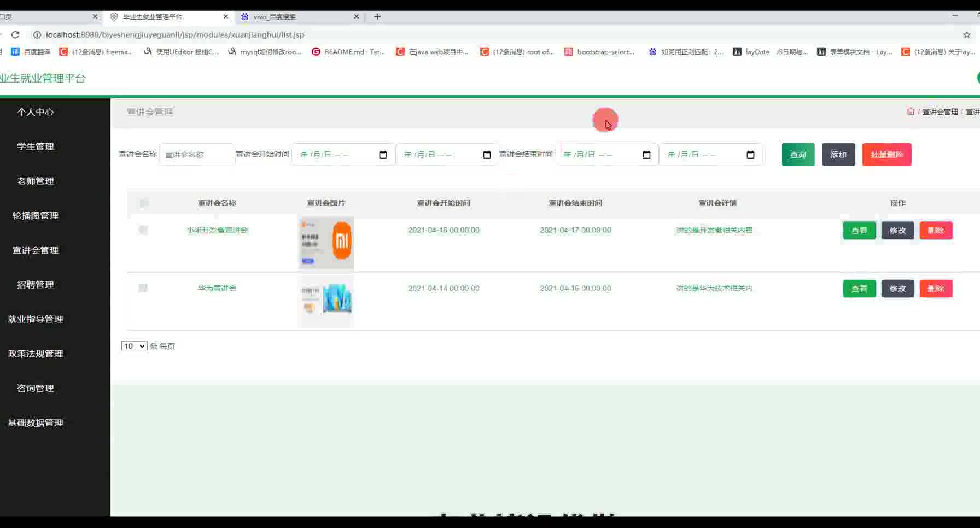Check the 小米开发者宣讲会 row checkbox
The width and height of the screenshot is (980, 528).
tap(143, 230)
